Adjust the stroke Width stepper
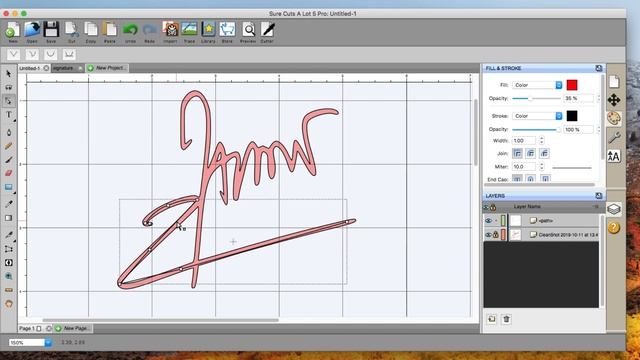 tap(542, 140)
